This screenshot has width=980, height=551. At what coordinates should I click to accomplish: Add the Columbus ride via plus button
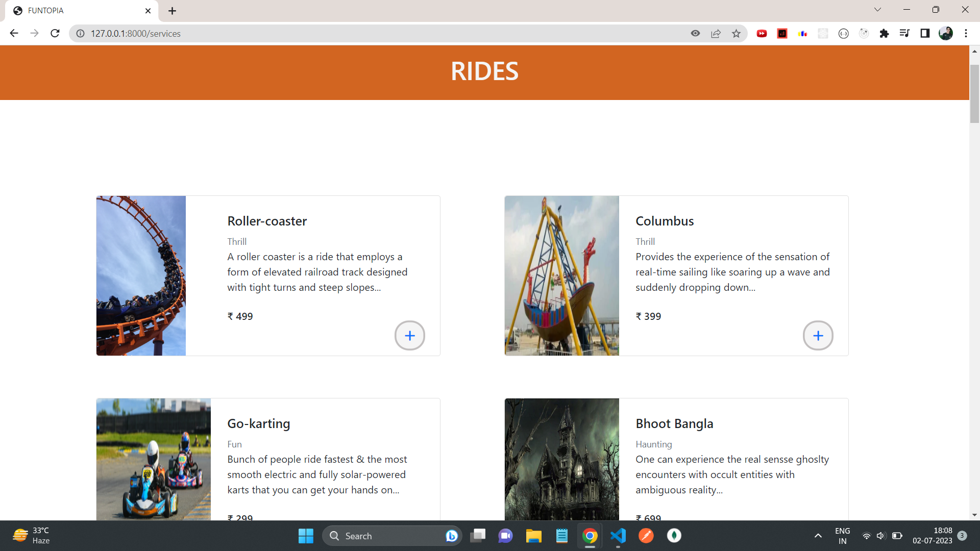pos(818,335)
